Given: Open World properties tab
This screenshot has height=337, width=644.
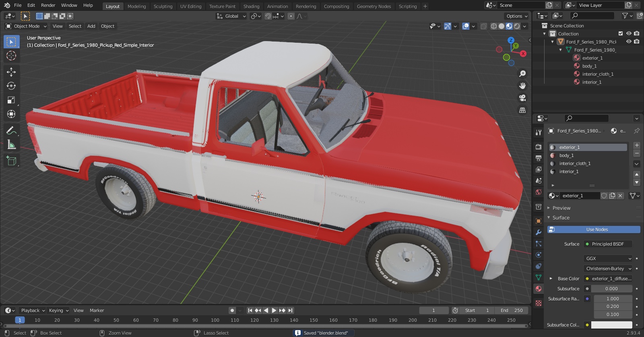Looking at the screenshot, I should point(539,192).
